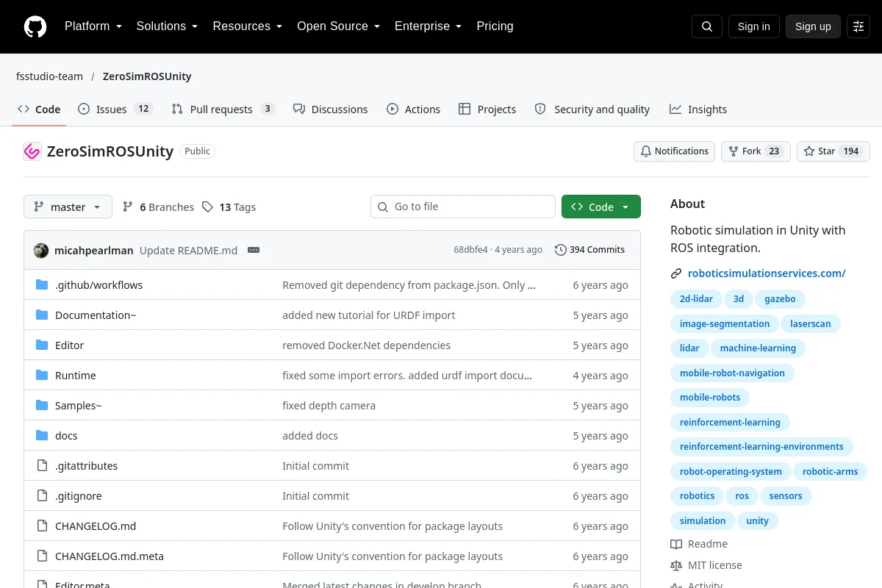Switch to the Code tab
Image resolution: width=882 pixels, height=588 pixels.
[x=39, y=110]
